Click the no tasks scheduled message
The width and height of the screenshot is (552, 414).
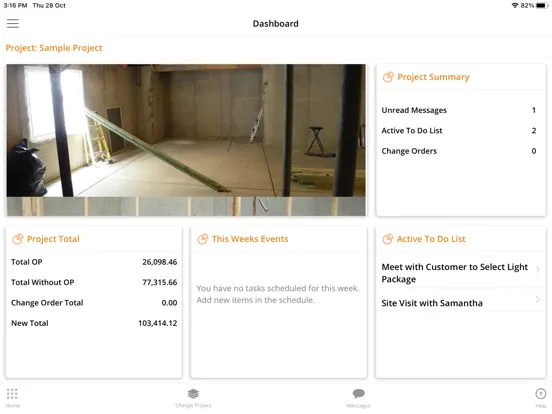coord(278,294)
